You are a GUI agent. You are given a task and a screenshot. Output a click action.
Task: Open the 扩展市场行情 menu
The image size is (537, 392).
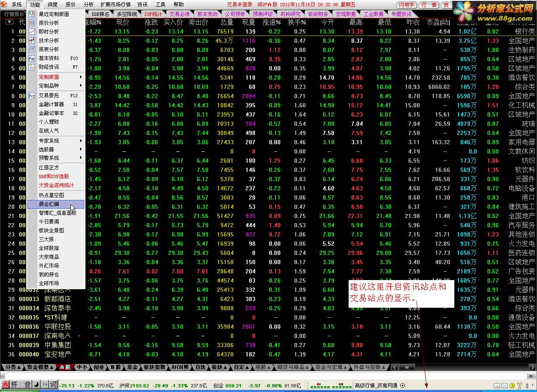coord(115,5)
